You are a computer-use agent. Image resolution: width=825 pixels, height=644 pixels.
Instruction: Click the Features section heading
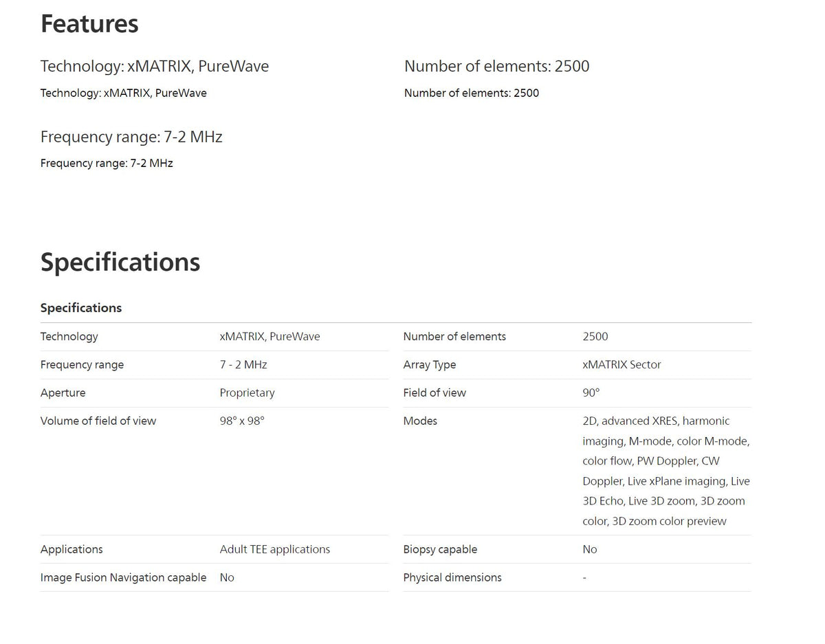89,24
